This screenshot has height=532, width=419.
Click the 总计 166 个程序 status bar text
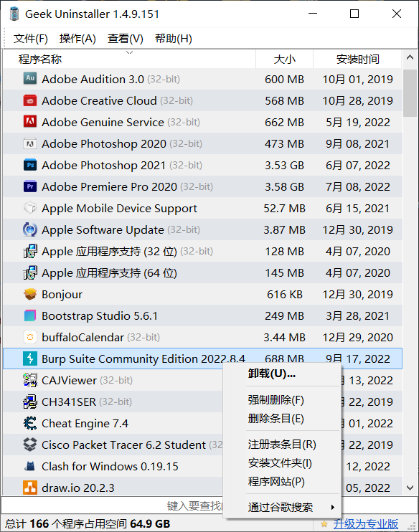click(x=88, y=523)
